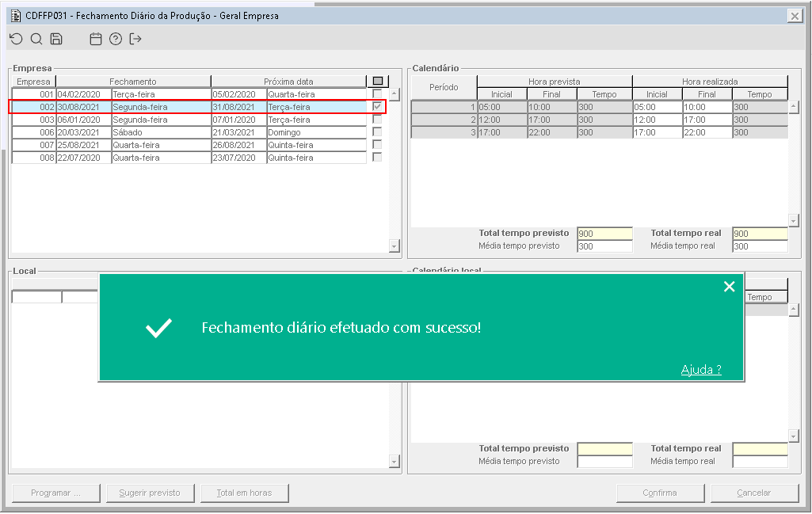Screen dimensions: 812x514
Task: Toggle select-all checkbox in Empresa header
Action: point(378,82)
